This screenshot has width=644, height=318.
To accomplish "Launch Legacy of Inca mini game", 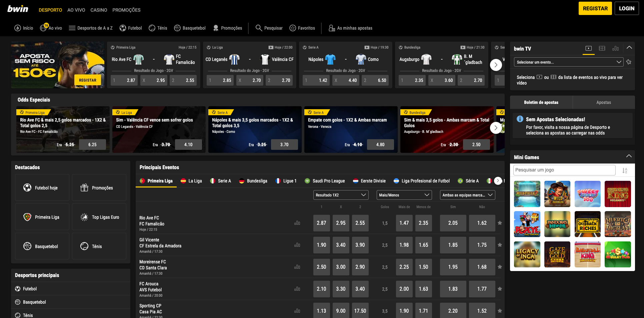I will pyautogui.click(x=527, y=254).
